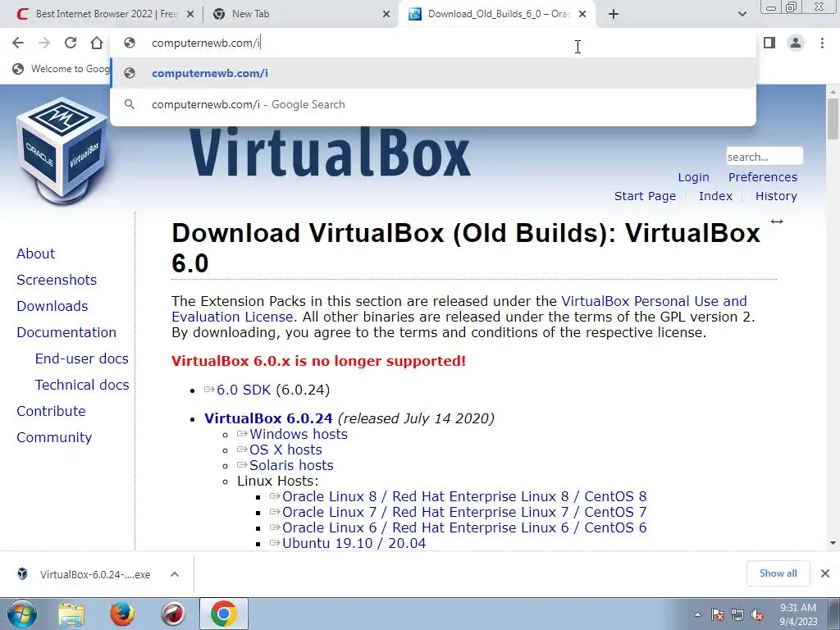
Task: Open the History link
Action: click(x=776, y=196)
